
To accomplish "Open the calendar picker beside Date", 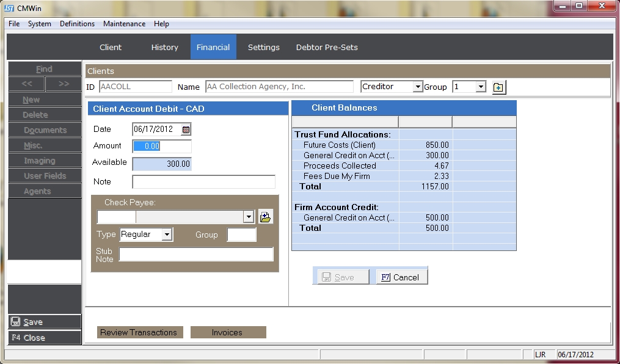I will (x=186, y=129).
